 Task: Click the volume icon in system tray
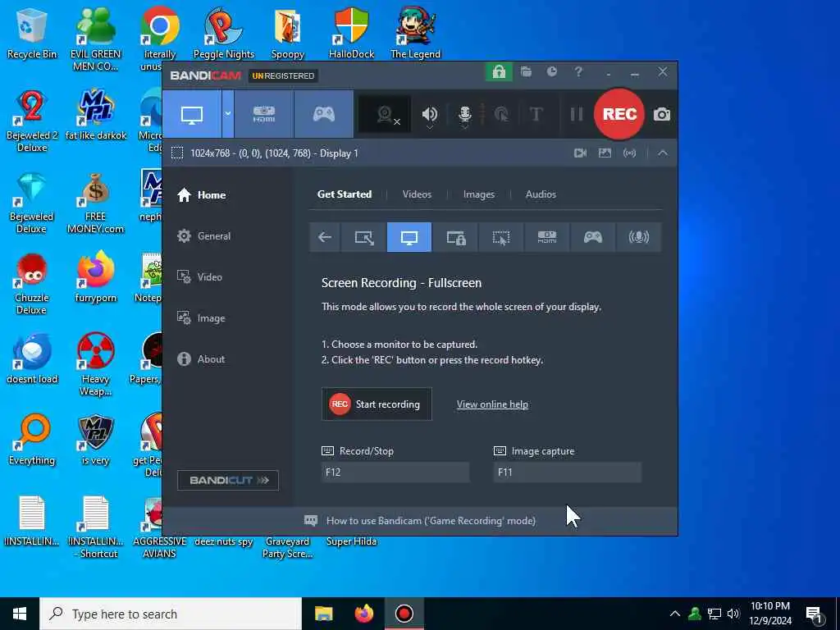coord(733,614)
